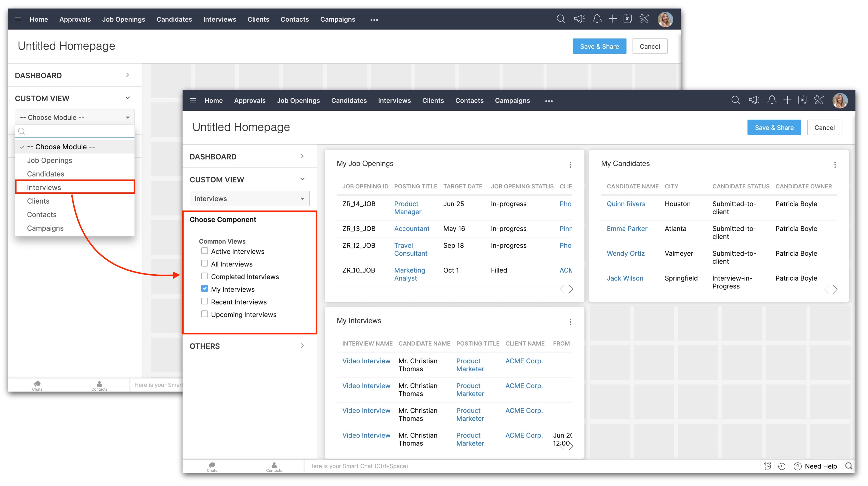The width and height of the screenshot is (868, 486).
Task: Check the Upcoming Interviews checkbox
Action: (205, 314)
